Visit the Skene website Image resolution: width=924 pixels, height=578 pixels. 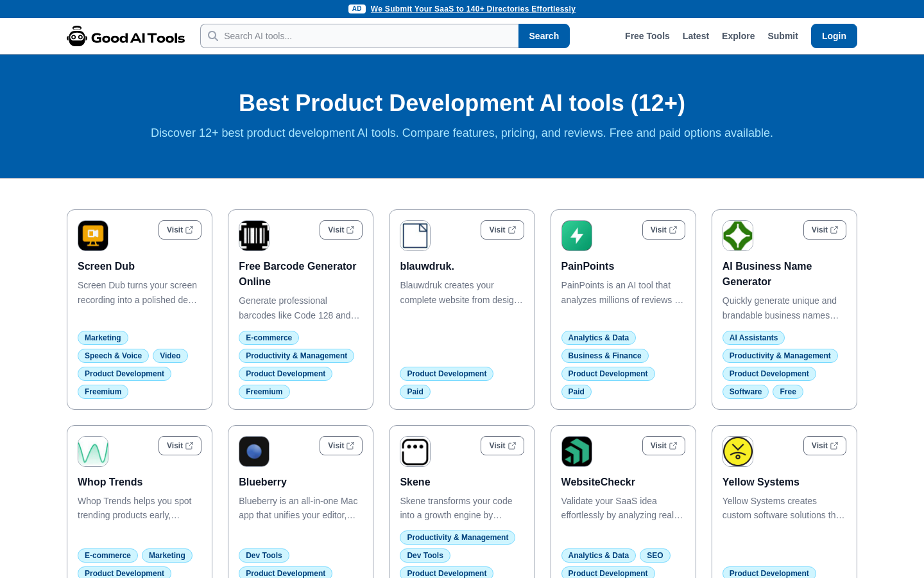pyautogui.click(x=502, y=446)
